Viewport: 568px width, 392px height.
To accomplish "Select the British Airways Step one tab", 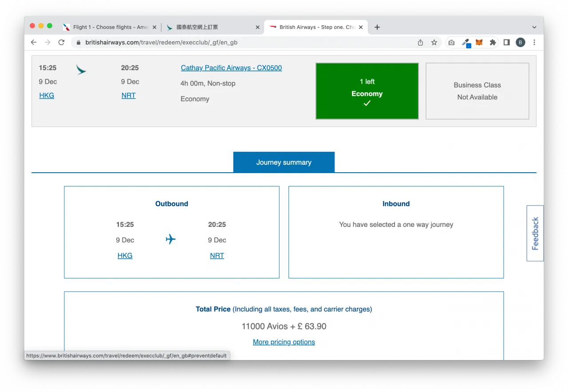I will pyautogui.click(x=316, y=27).
